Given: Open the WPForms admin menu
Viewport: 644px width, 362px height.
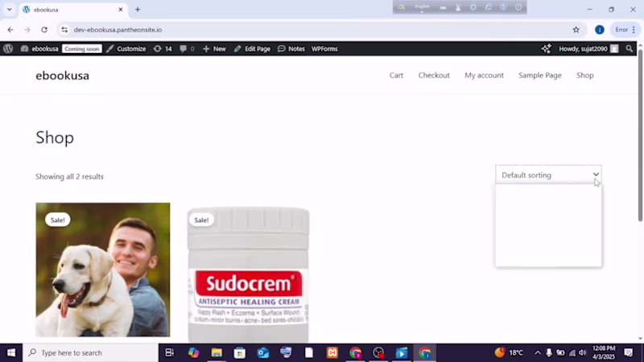Looking at the screenshot, I should (x=324, y=48).
